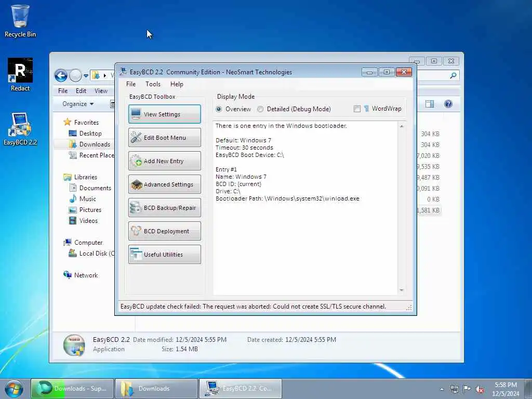Open the BCD Deployment section

point(165,231)
